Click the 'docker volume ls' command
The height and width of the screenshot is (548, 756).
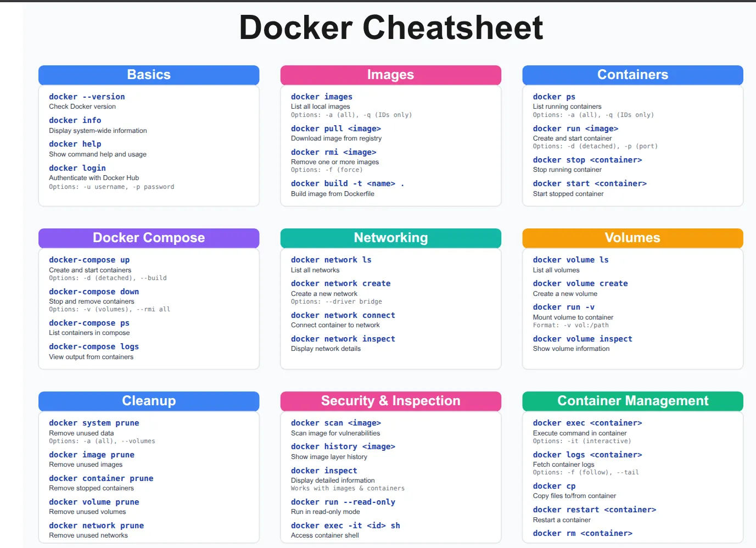[x=571, y=260]
